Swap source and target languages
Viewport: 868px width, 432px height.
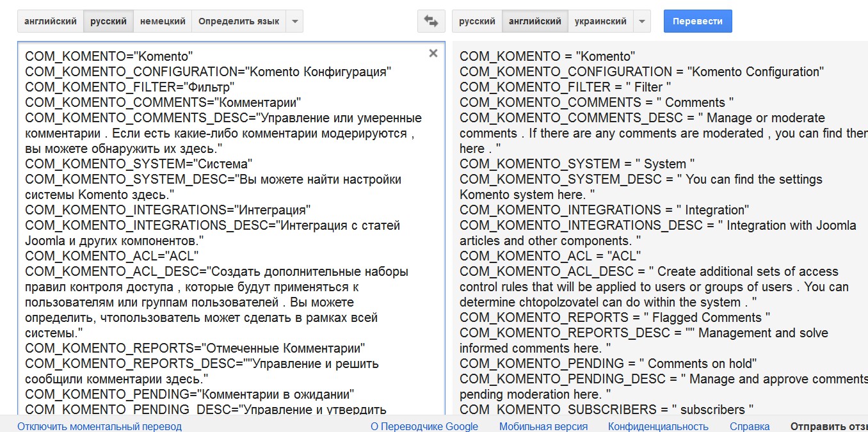(x=431, y=21)
